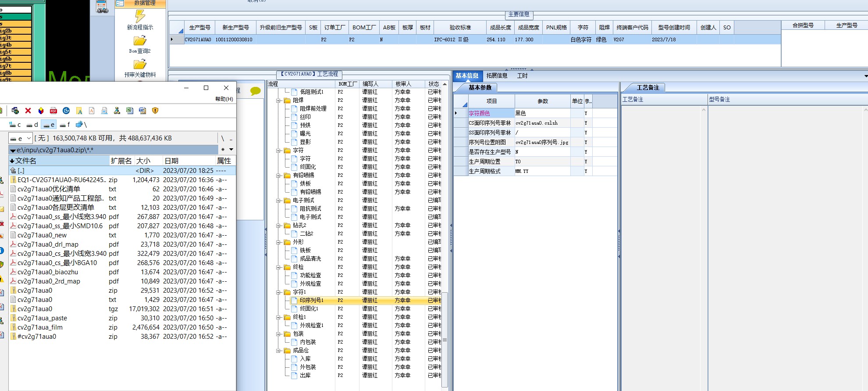Click the red X delete toolbar icon
The width and height of the screenshot is (868, 391).
coord(28,111)
